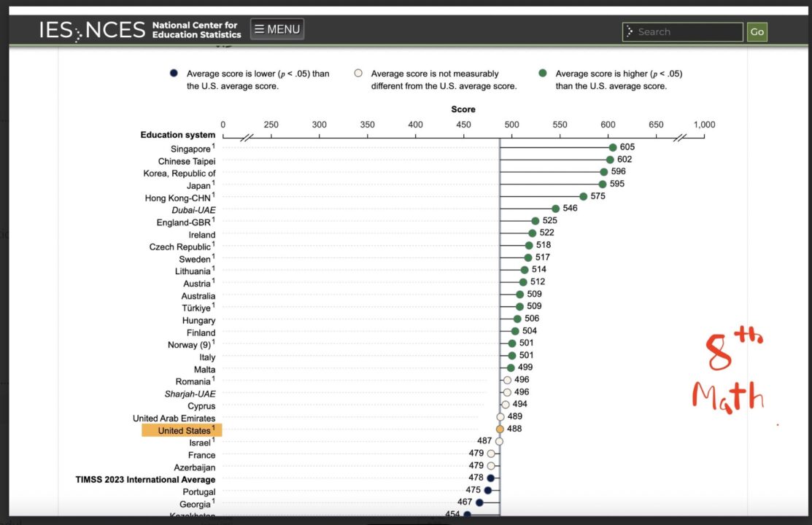Select Singapore's green data point at 605

(x=613, y=147)
